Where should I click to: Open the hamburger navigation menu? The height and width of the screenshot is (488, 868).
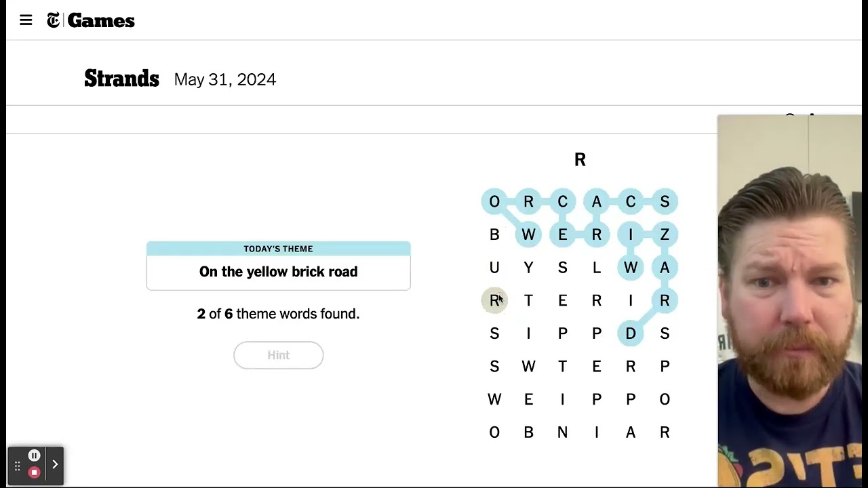26,20
